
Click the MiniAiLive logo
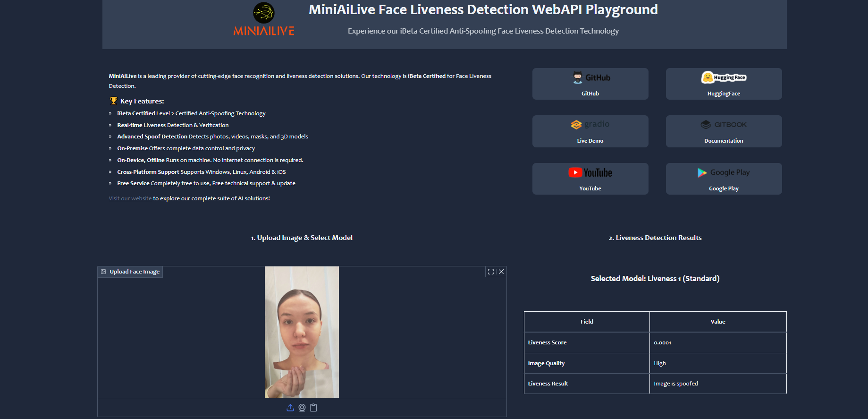coord(264,19)
